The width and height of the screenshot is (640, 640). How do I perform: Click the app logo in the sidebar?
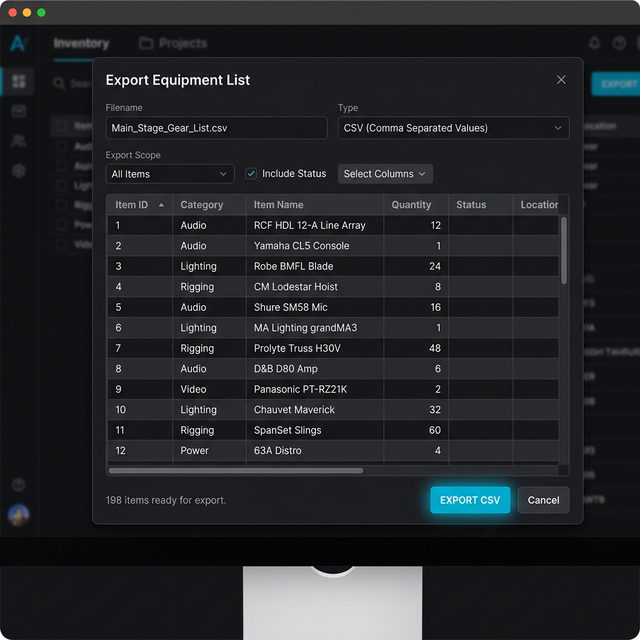click(x=19, y=43)
